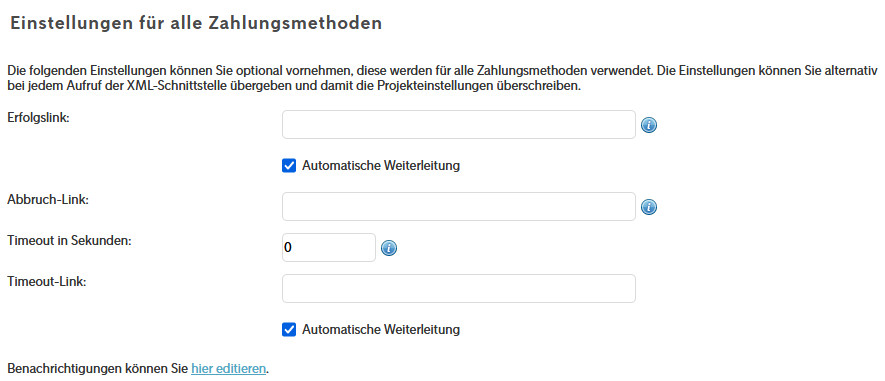Click the 'Abbruch-Link:' field label

click(48, 200)
